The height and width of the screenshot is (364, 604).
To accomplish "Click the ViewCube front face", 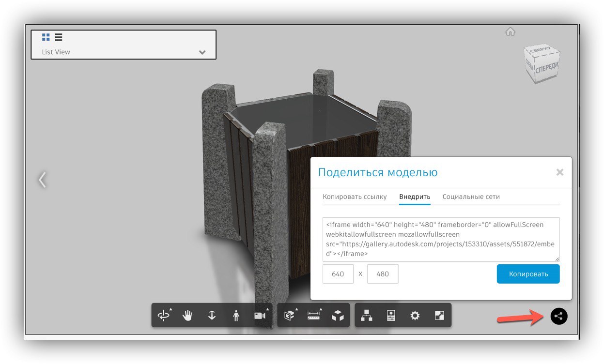I will click(x=547, y=67).
